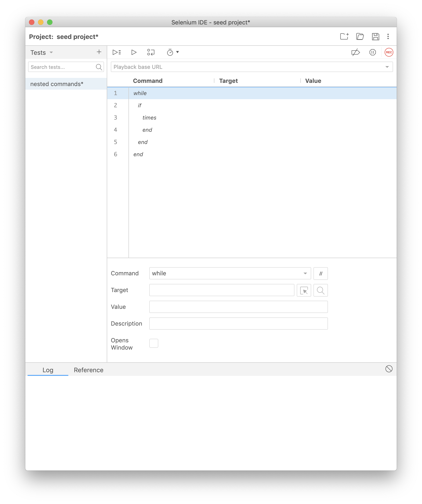
Task: Open the test execution speed menu
Action: 172,52
